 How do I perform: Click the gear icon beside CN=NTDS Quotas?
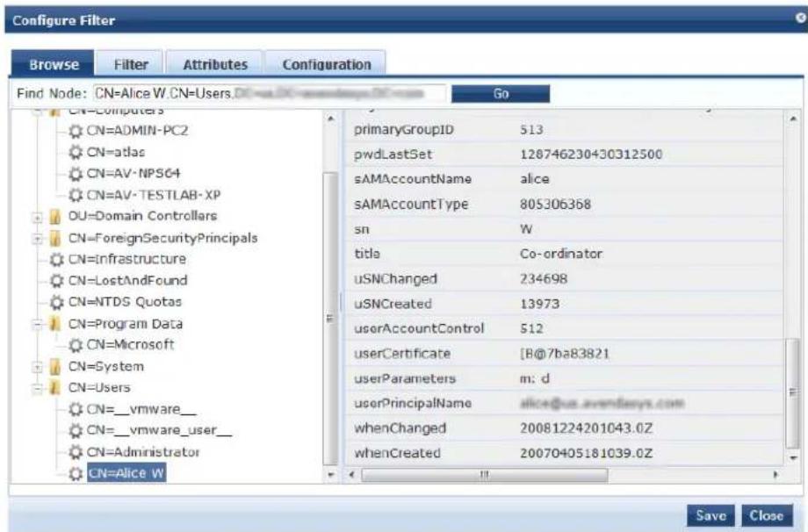coord(57,302)
